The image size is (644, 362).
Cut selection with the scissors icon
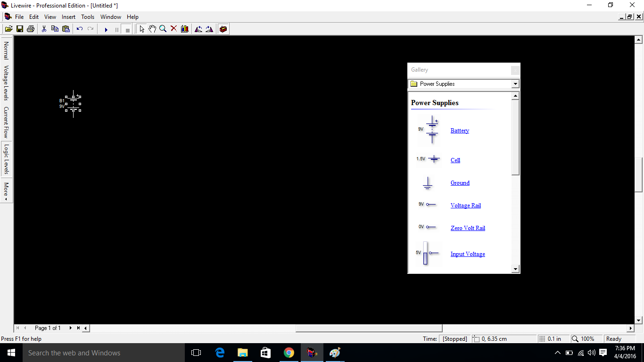pyautogui.click(x=44, y=29)
